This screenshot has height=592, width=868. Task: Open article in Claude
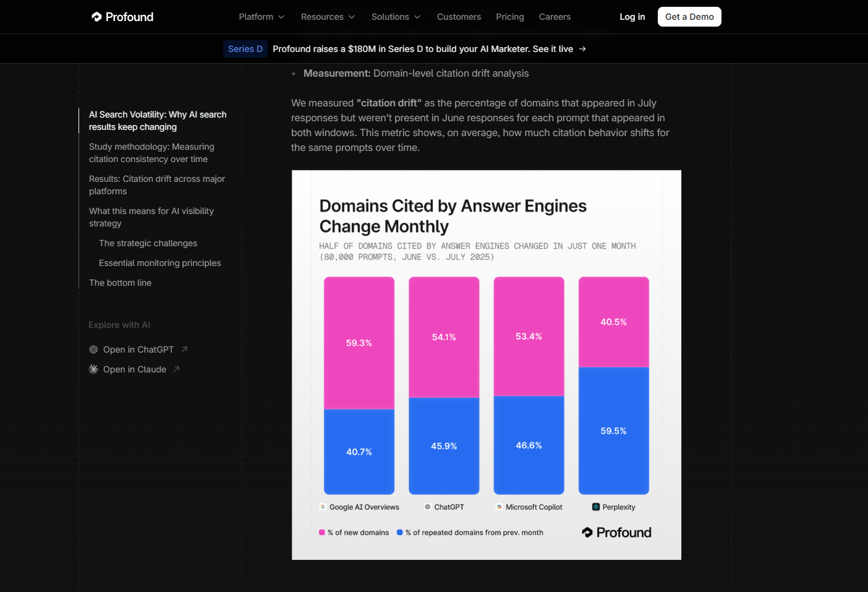135,369
